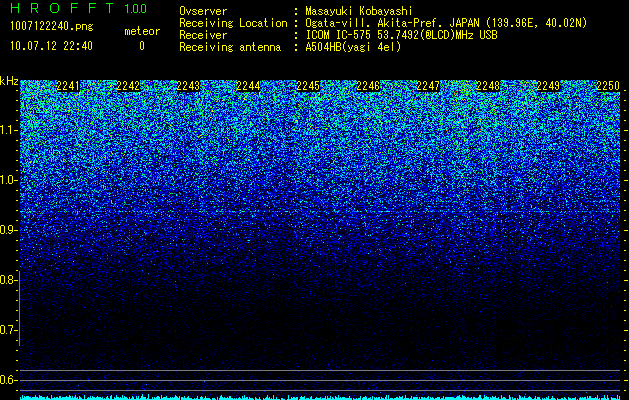Click the 2244 time marker

click(x=248, y=86)
